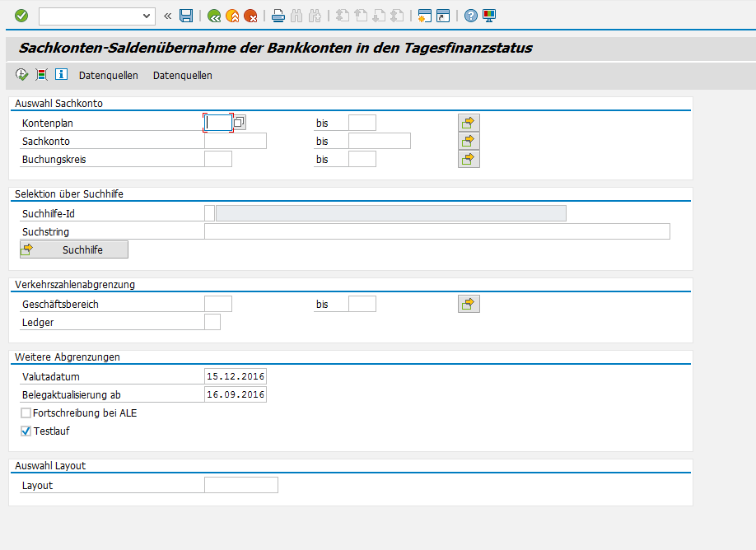Screen dimensions: 756x550
Task: Click the Valutadatum date field
Action: coord(236,377)
